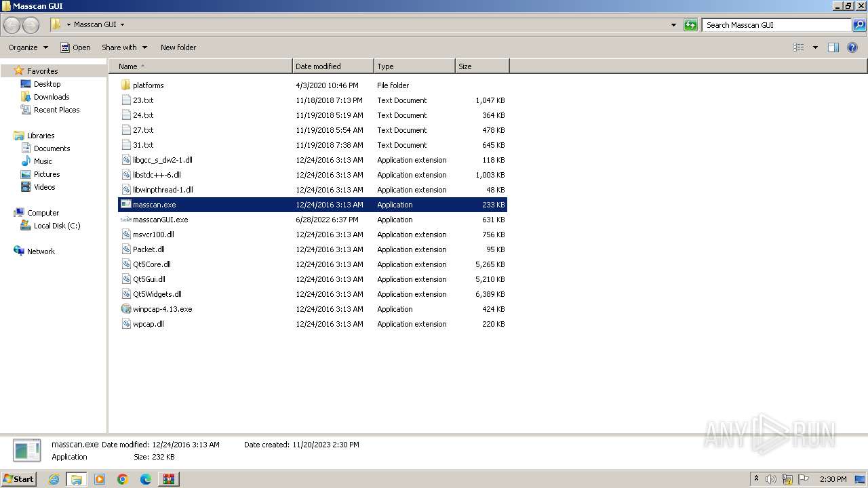Open the Organize menu
This screenshot has height=488, width=868.
click(28, 47)
